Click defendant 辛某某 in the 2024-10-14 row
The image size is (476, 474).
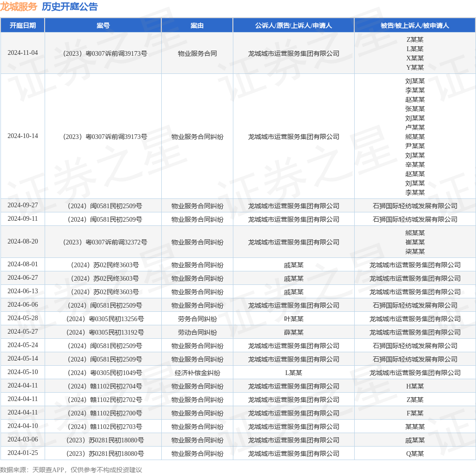[x=415, y=165]
